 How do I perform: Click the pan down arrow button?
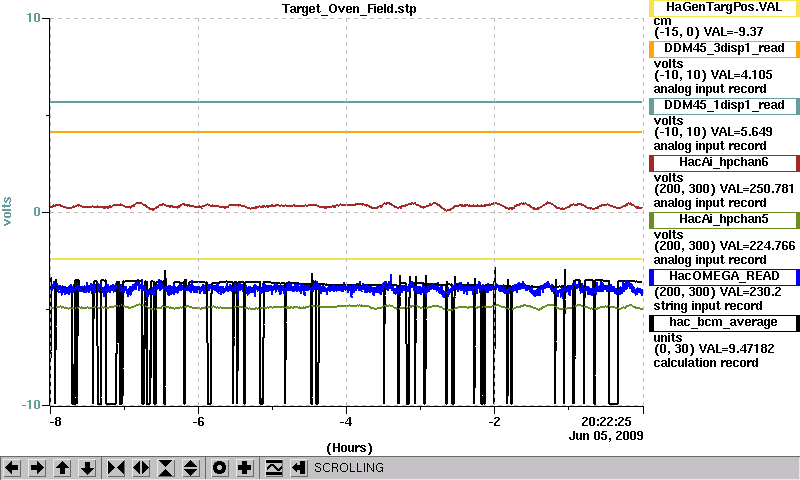click(x=87, y=468)
